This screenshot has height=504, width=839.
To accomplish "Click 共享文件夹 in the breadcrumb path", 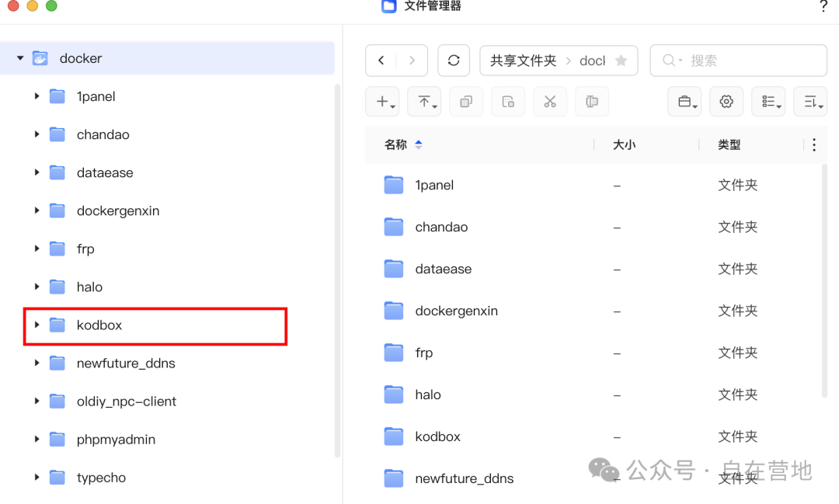I will tap(523, 61).
